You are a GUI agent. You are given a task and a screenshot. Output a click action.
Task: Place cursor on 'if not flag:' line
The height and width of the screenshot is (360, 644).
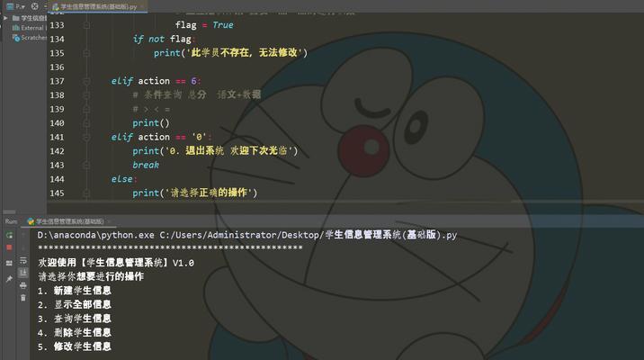point(164,39)
